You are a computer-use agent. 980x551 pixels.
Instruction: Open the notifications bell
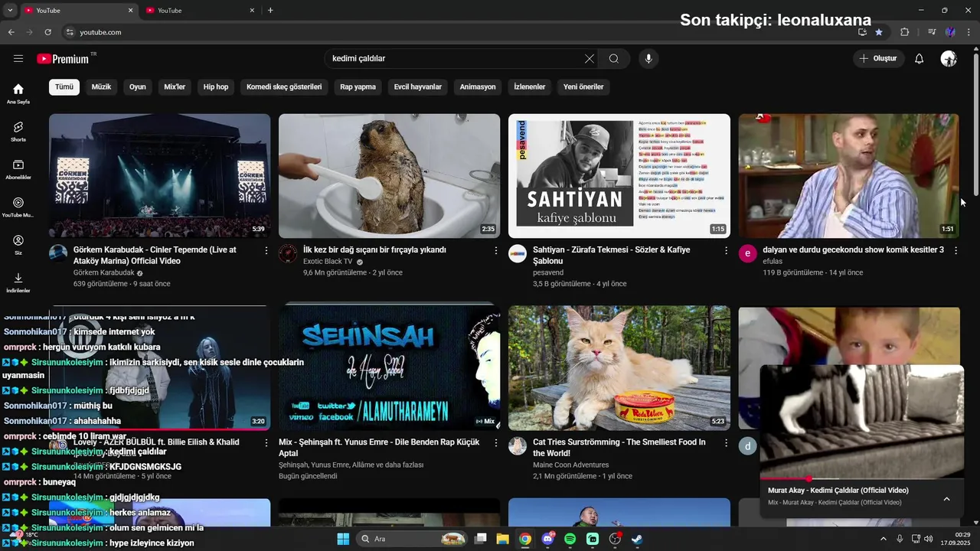(920, 59)
